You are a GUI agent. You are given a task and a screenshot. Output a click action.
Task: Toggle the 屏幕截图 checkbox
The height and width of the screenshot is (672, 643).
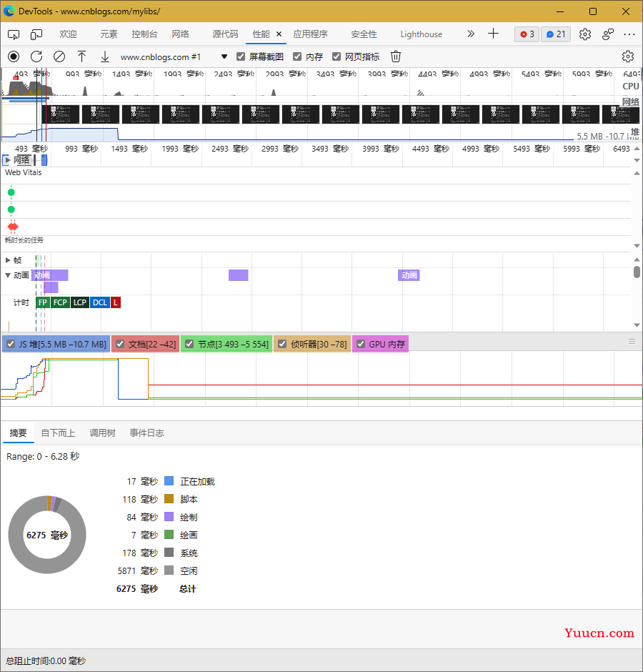tap(241, 56)
